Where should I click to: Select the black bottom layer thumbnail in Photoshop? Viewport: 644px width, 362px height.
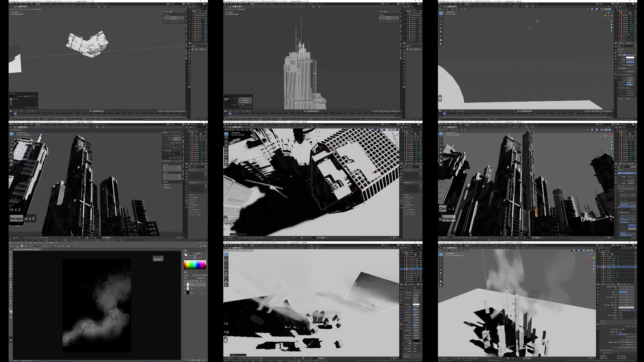(x=188, y=293)
